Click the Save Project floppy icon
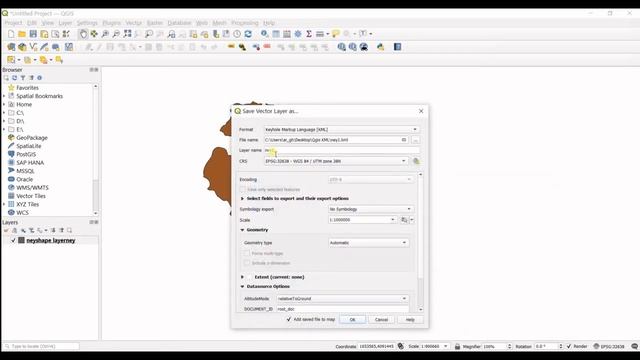Screen dimensions: 640x360 pos(33,34)
